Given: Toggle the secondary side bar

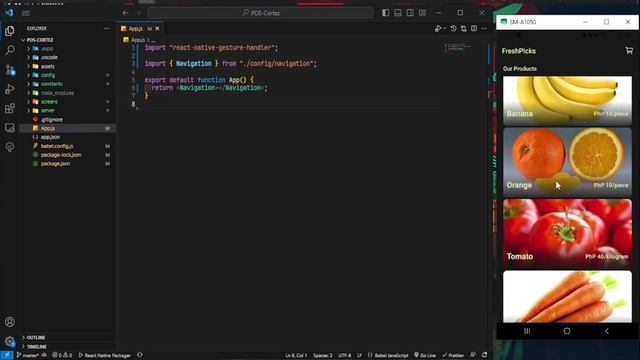Looking at the screenshot, I should click(410, 13).
